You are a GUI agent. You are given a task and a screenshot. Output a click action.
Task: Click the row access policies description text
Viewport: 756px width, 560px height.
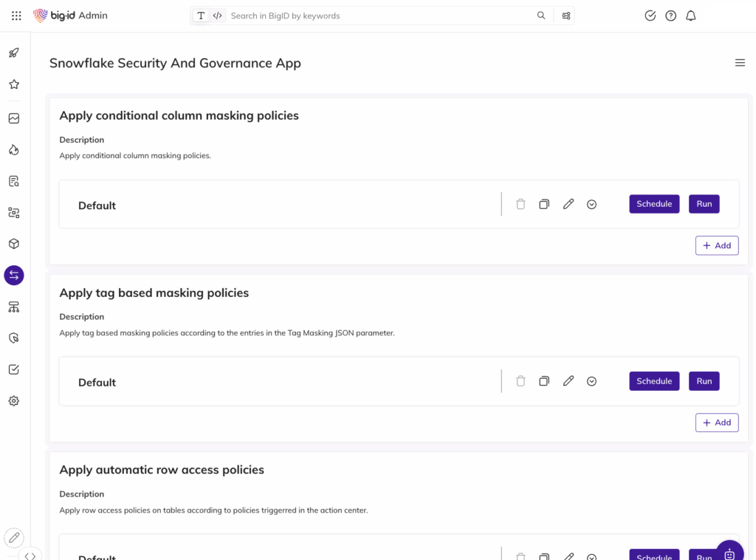point(213,511)
